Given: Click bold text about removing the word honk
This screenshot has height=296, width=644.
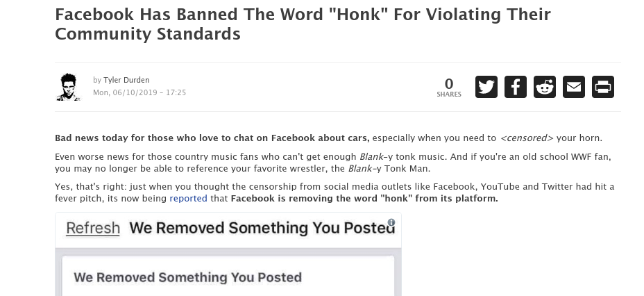Looking at the screenshot, I should pyautogui.click(x=364, y=198).
